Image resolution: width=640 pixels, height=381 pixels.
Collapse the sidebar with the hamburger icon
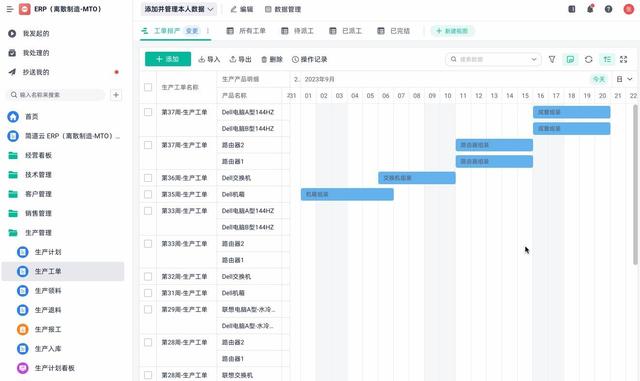click(10, 9)
